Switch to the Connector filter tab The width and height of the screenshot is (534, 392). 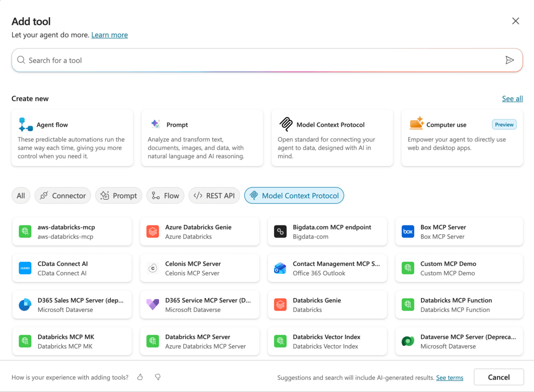click(x=62, y=195)
